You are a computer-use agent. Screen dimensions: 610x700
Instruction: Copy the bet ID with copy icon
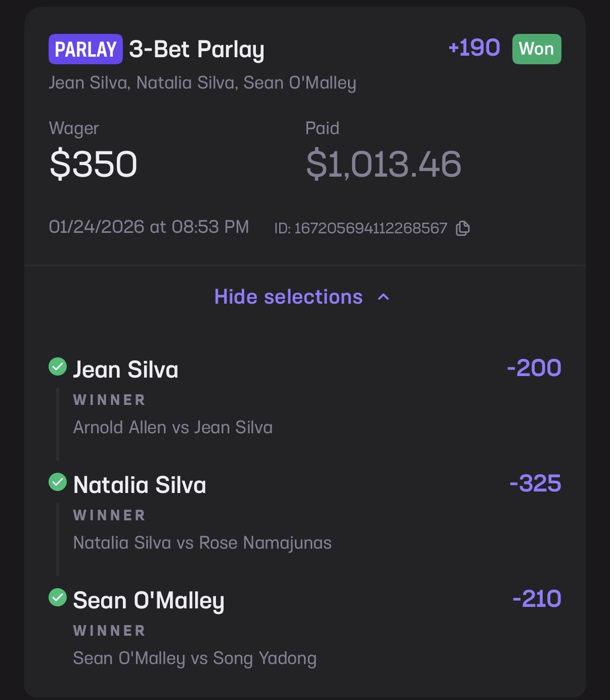coord(463,228)
